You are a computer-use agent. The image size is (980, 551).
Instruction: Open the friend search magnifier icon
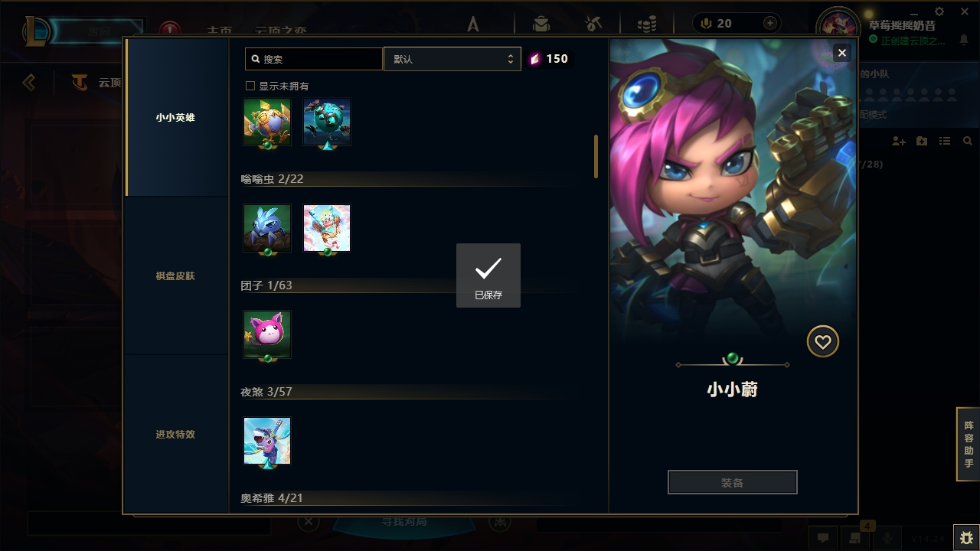968,142
